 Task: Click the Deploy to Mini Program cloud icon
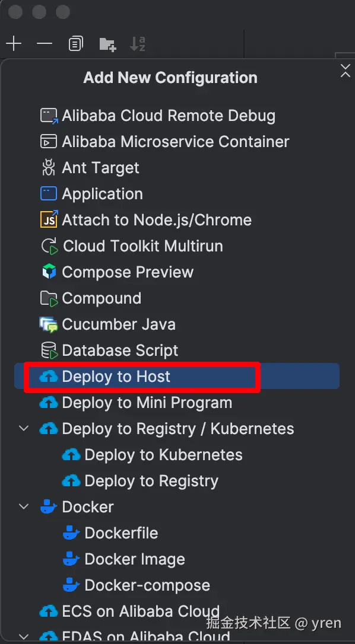[x=49, y=403]
